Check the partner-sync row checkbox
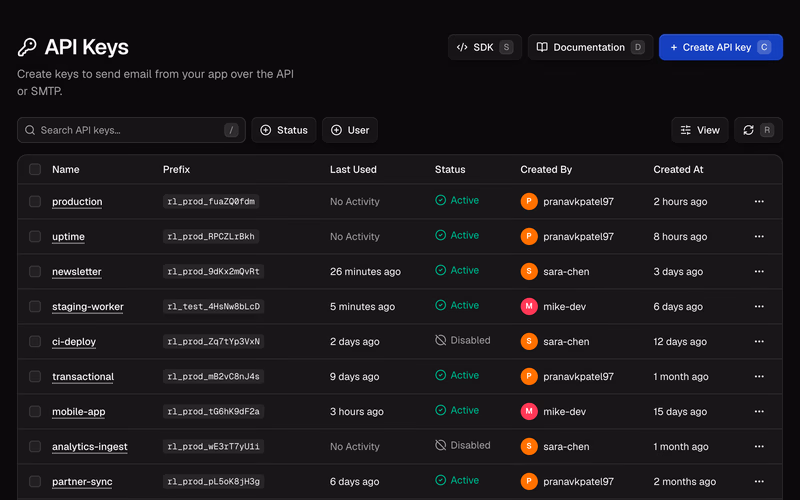Viewport: 800px width, 500px height. coord(35,481)
